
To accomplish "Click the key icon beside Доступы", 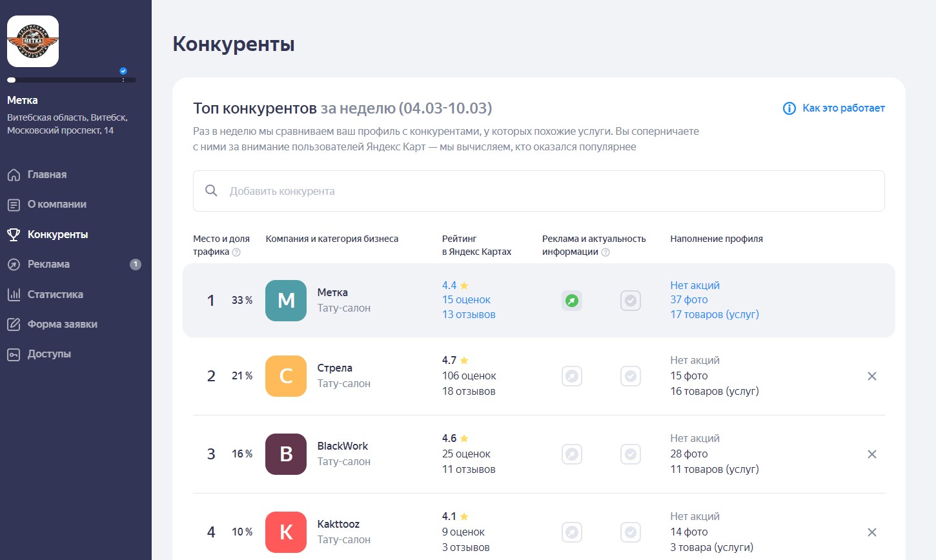I will coord(14,354).
